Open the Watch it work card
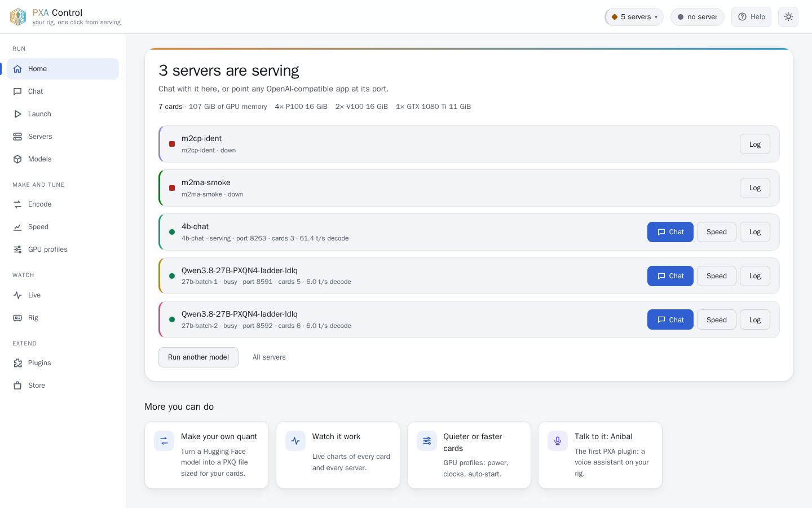This screenshot has width=812, height=508. 338,455
